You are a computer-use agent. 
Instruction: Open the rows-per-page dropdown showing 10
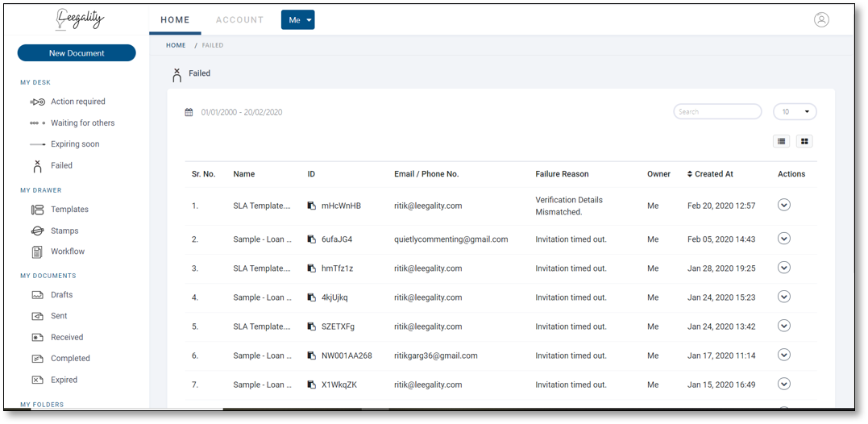pyautogui.click(x=795, y=112)
